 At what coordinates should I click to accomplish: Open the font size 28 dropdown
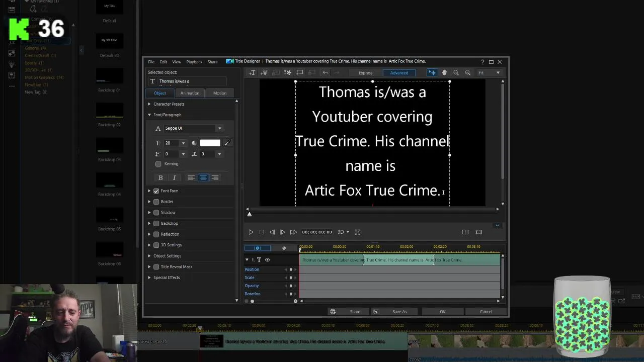(x=183, y=143)
